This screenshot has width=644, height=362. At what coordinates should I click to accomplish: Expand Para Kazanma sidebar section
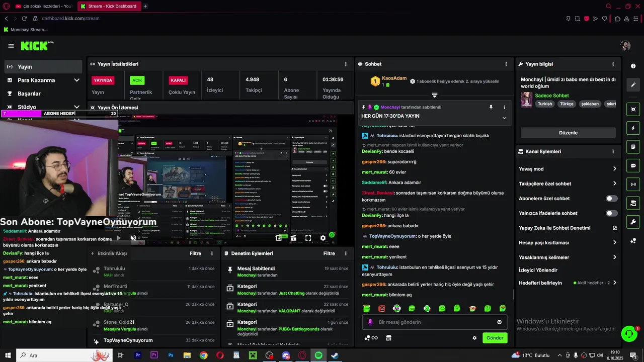[x=76, y=80]
